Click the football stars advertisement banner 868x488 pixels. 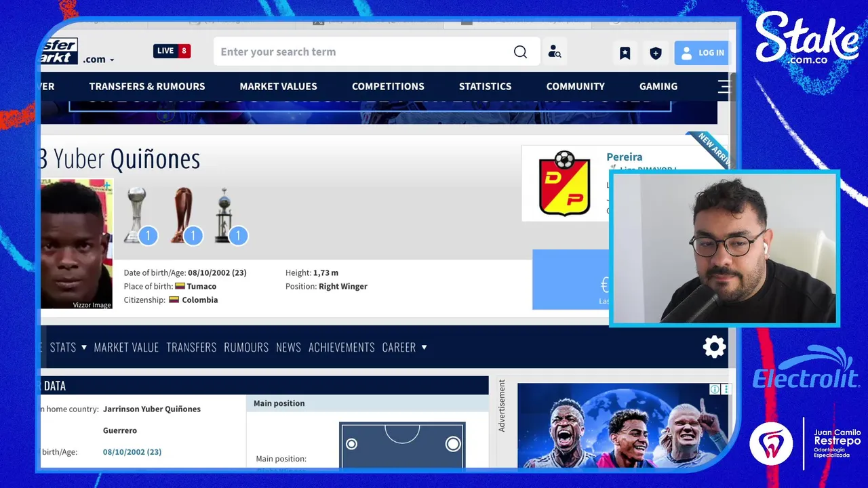coord(624,426)
